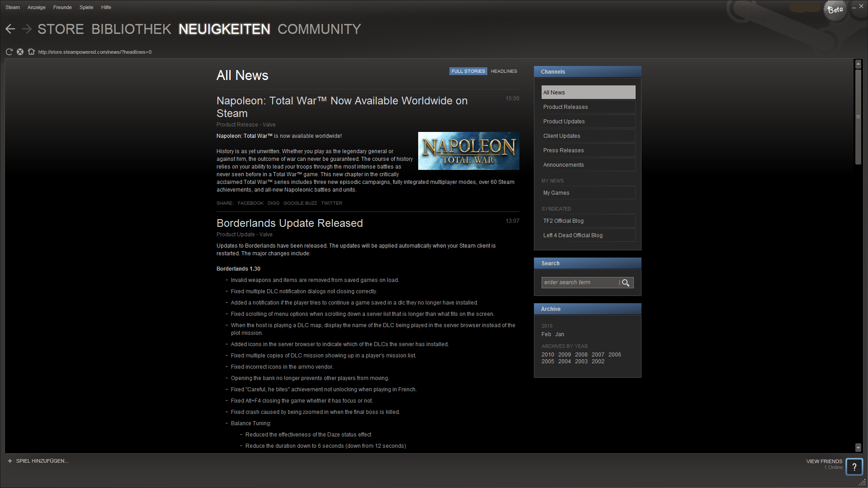The image size is (868, 488).
Task: Open the Jan 2010 archive
Action: pos(560,334)
